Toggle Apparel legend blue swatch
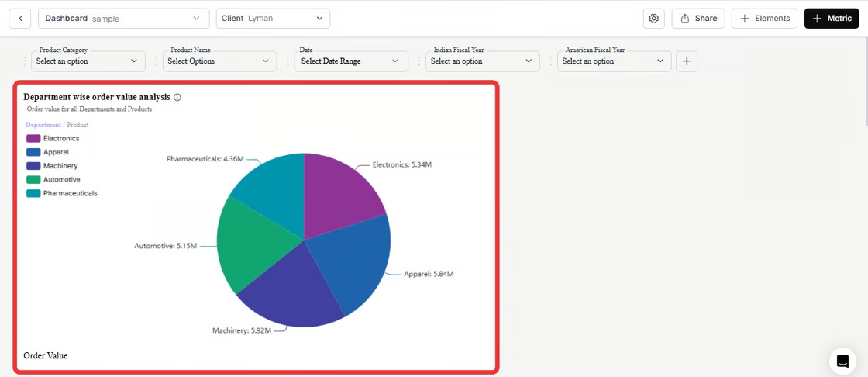868x377 pixels. pyautogui.click(x=33, y=152)
